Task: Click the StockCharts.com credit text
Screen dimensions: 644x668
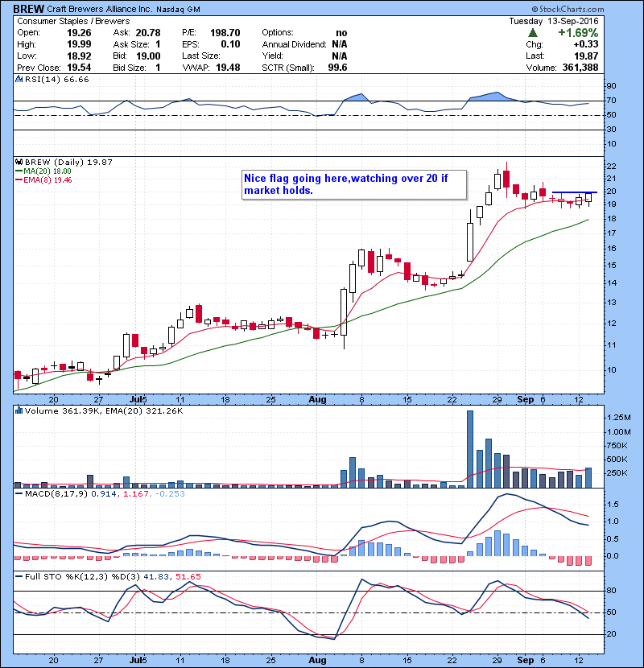Action: pos(568,9)
